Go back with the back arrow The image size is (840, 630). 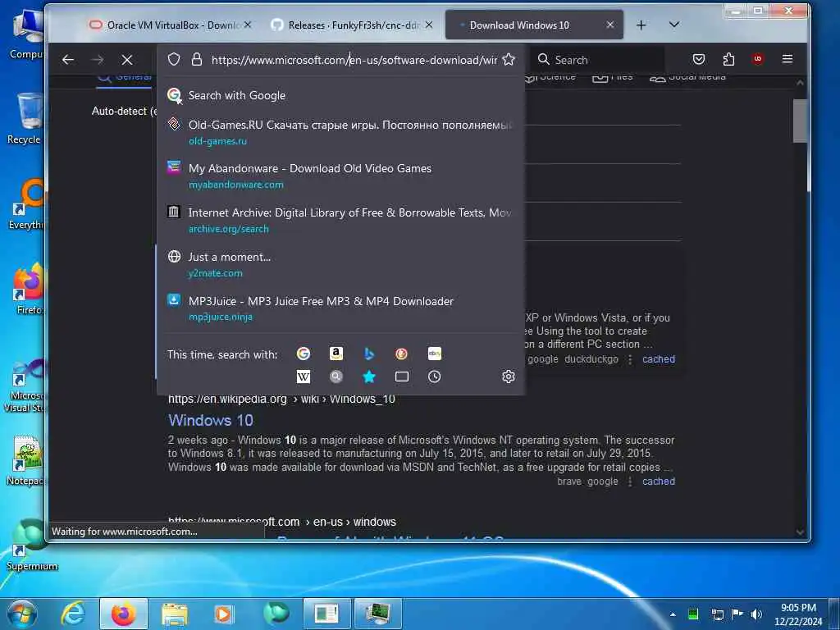tap(68, 59)
